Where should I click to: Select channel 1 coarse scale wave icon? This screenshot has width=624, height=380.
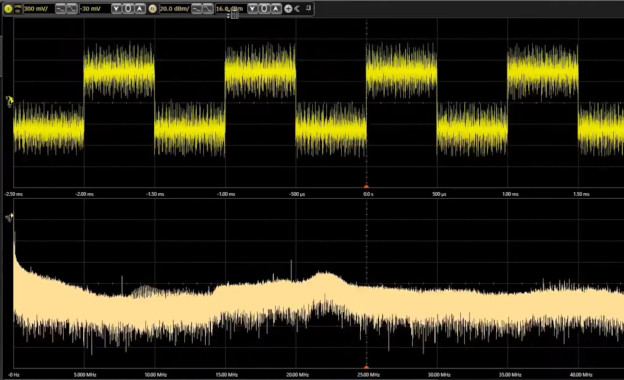[60, 8]
